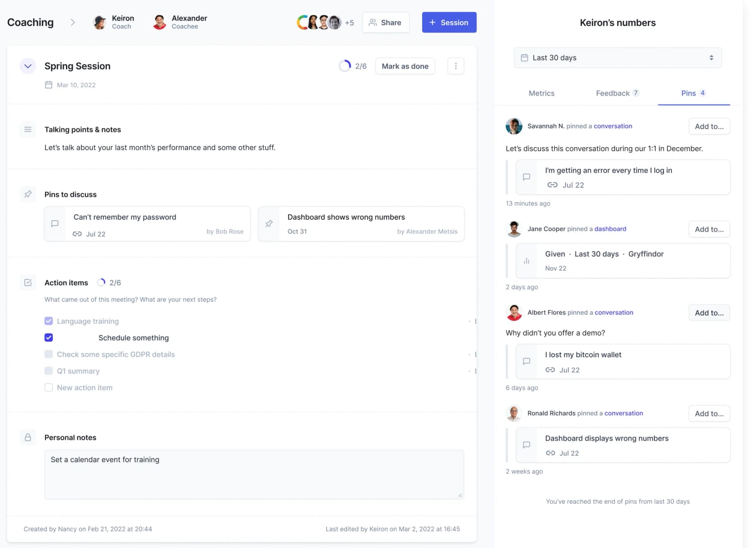
Task: Click Action items progress ring 2/6
Action: tap(101, 283)
